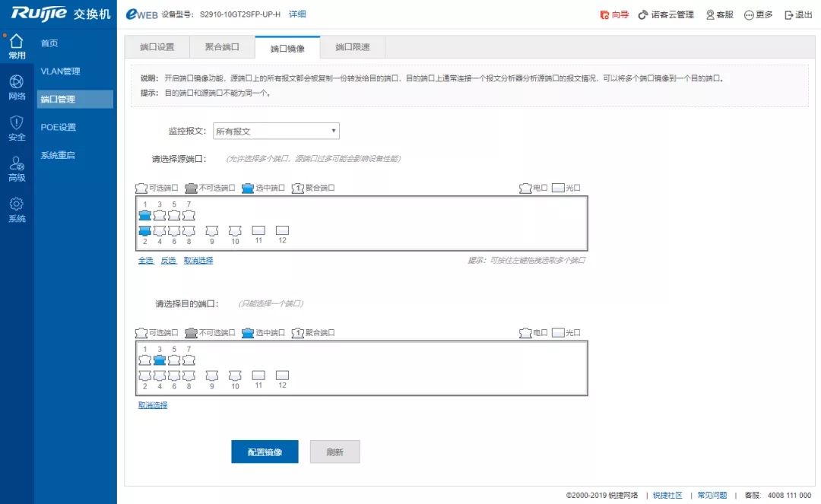
Task: Deselect source port 1 in source panel
Action: pos(144,215)
